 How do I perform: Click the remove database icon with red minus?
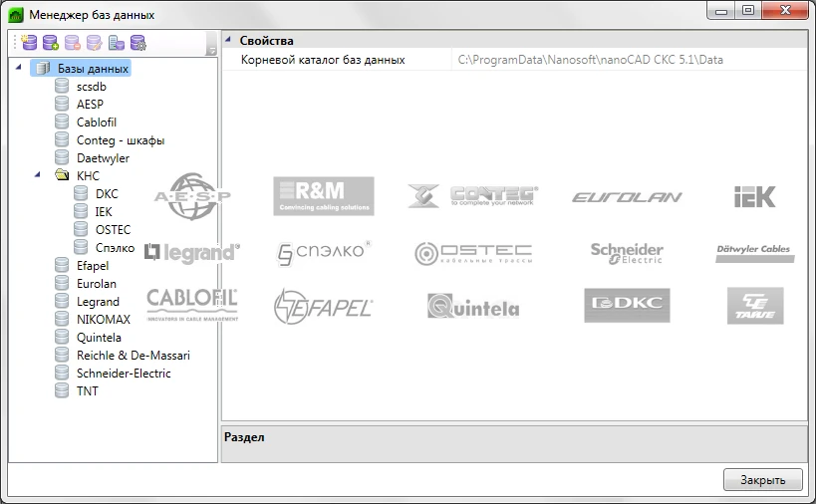pyautogui.click(x=72, y=44)
